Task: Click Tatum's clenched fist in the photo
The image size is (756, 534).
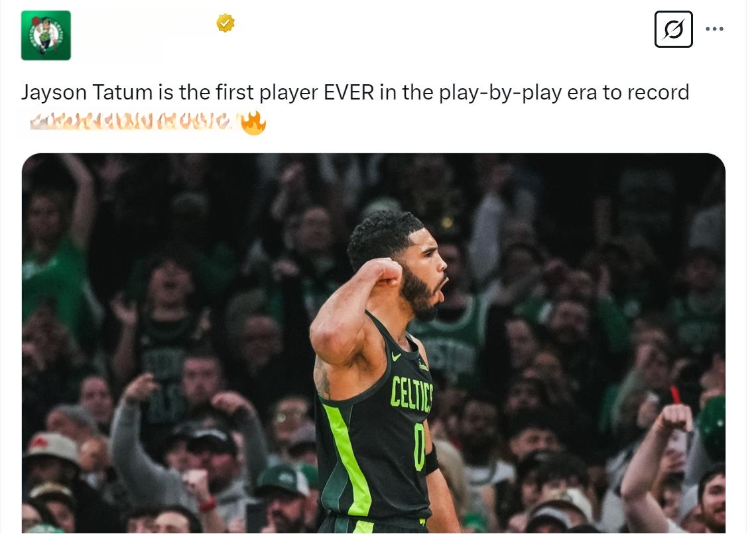Action: tap(385, 272)
